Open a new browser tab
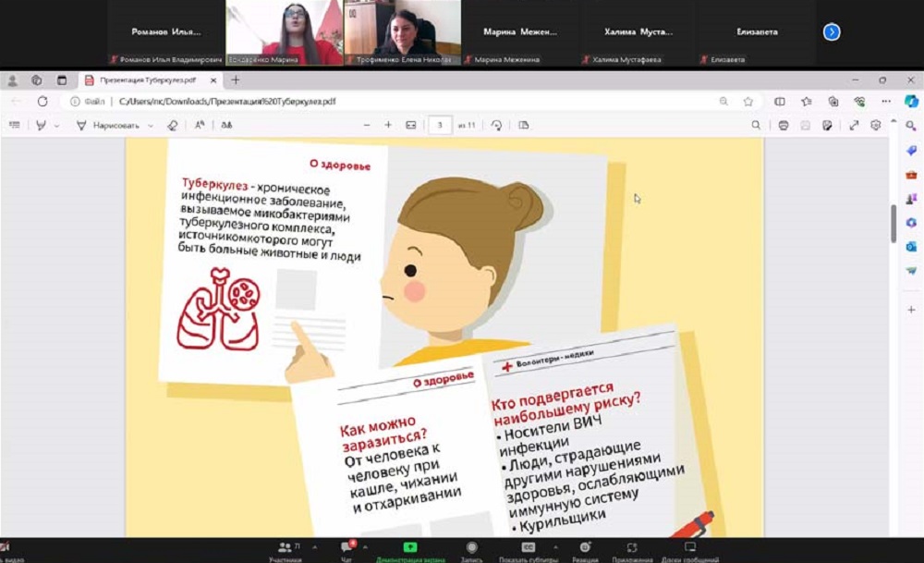Image resolution: width=924 pixels, height=563 pixels. pyautogui.click(x=235, y=80)
